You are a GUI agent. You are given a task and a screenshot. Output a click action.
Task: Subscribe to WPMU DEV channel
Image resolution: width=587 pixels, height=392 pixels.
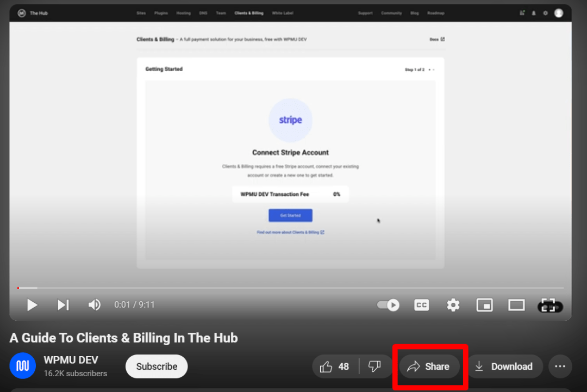click(157, 366)
